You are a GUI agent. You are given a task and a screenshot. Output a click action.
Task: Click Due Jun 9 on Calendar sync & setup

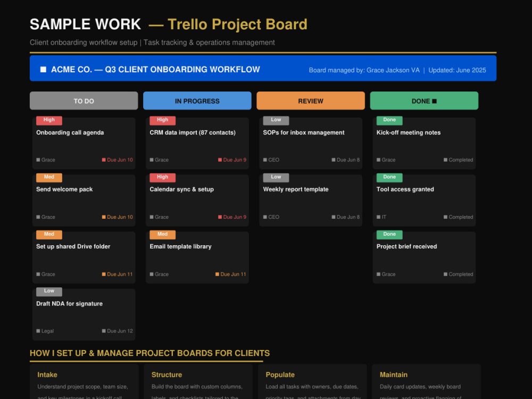point(232,217)
